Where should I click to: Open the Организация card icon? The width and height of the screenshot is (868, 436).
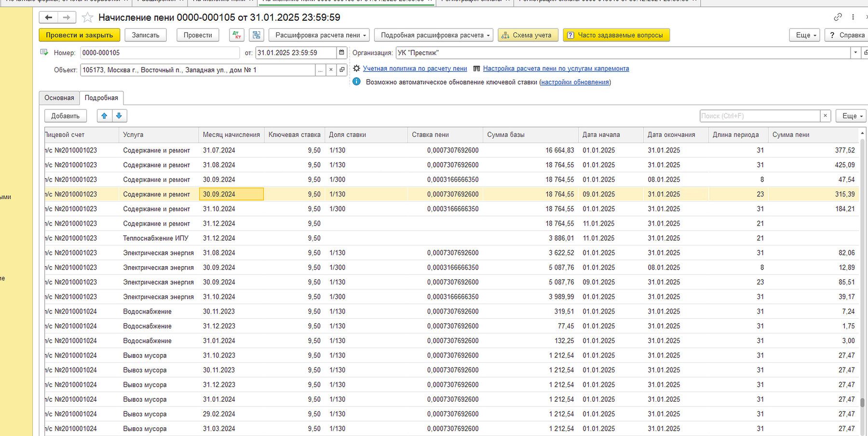tap(865, 53)
